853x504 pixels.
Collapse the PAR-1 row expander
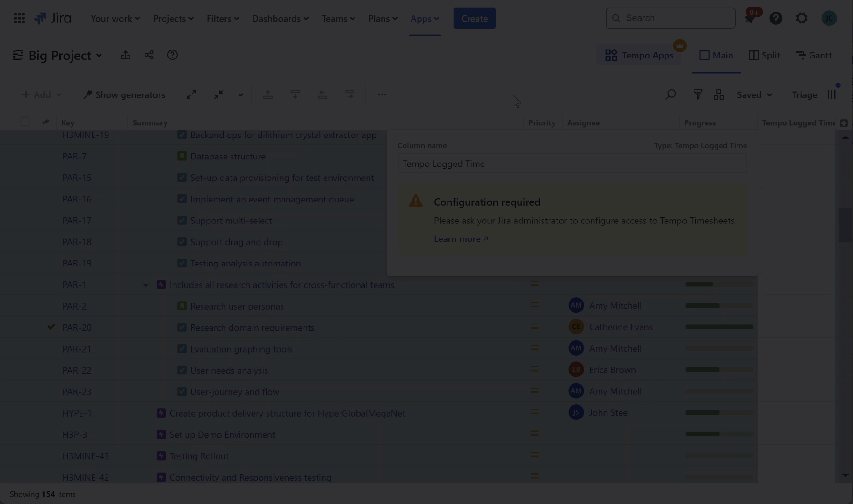145,285
